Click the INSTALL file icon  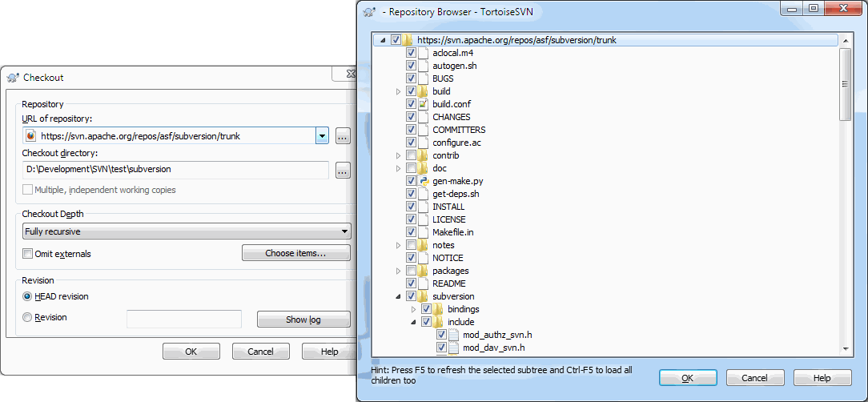click(x=423, y=207)
